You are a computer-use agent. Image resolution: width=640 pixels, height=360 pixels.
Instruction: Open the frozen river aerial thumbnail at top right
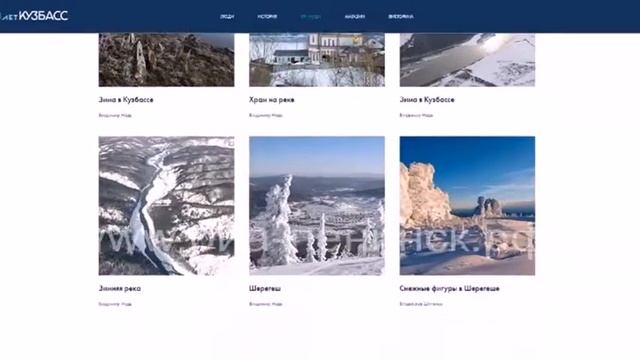tap(467, 60)
